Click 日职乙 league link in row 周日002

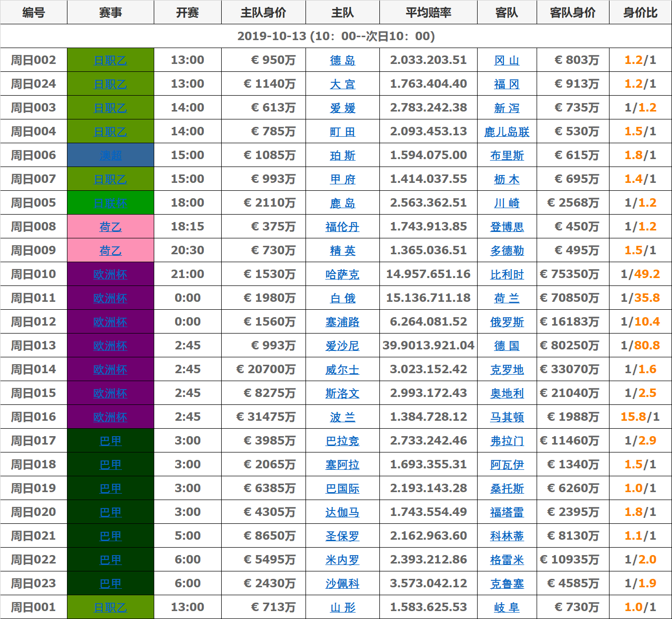click(111, 60)
